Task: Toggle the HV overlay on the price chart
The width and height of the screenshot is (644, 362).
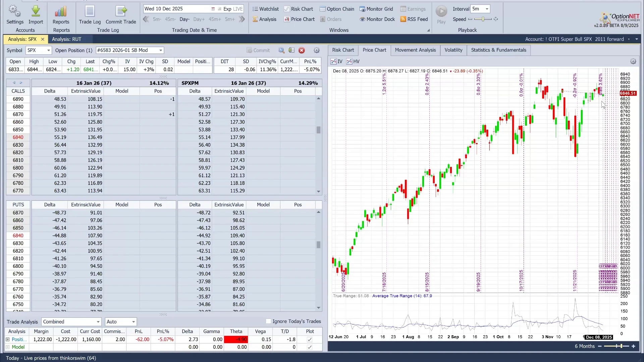Action: (353, 61)
